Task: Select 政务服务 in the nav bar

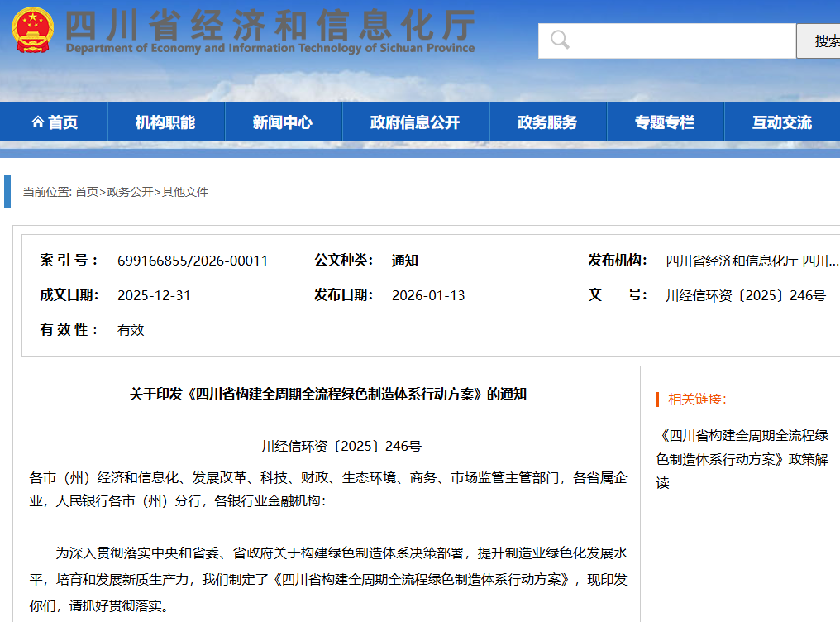Action: pos(547,122)
